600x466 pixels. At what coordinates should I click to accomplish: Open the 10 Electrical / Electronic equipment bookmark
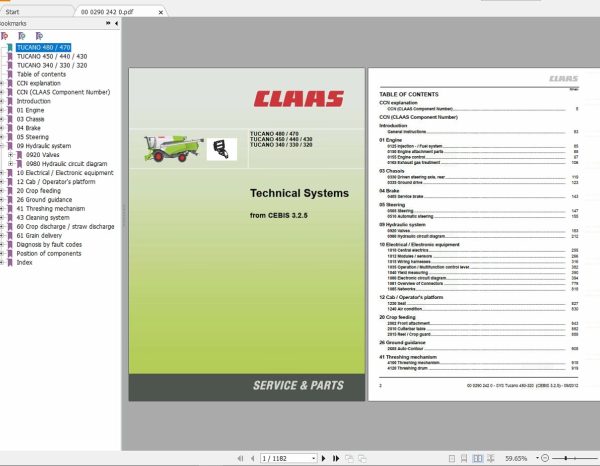pos(65,173)
